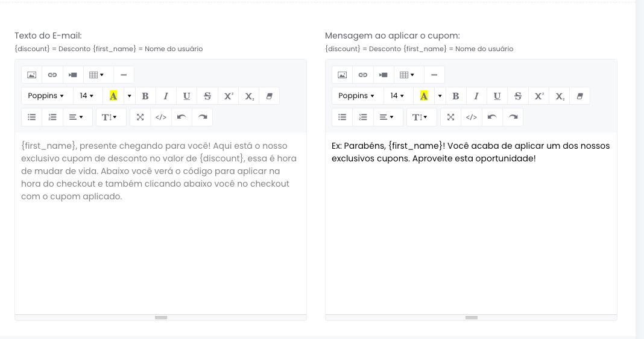Toggle fullscreen in the E-mail text editor
This screenshot has width=644, height=339.
point(140,117)
